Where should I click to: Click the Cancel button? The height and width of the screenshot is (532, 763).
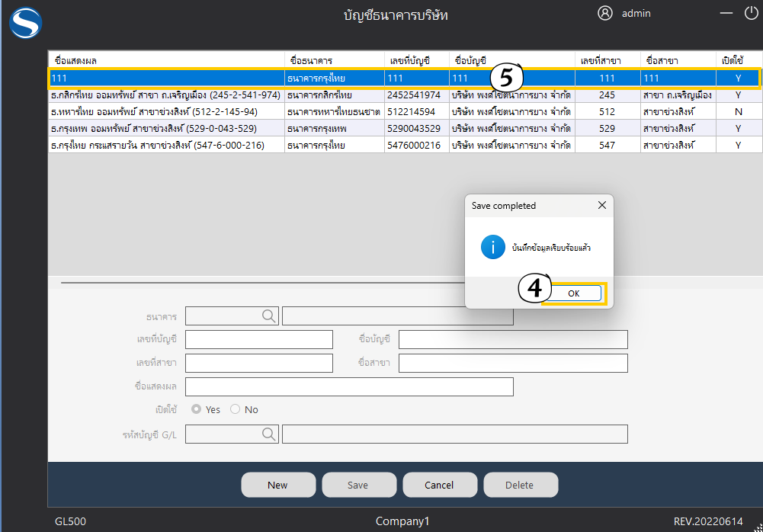pos(440,485)
